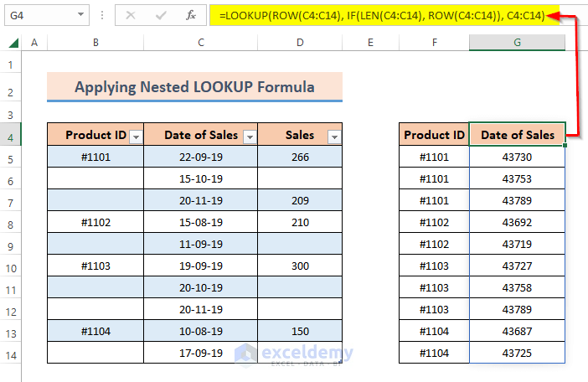Select sales value 266
The image size is (588, 382).
300,157
